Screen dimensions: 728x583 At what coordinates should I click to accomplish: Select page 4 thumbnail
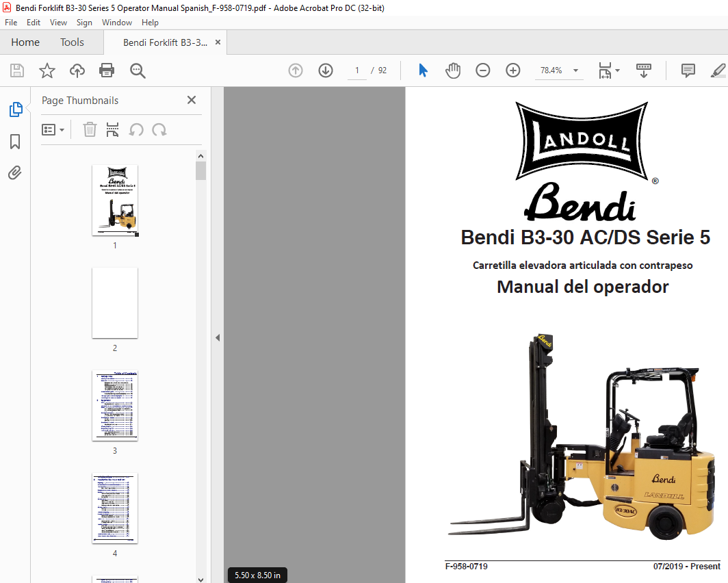[x=115, y=508]
